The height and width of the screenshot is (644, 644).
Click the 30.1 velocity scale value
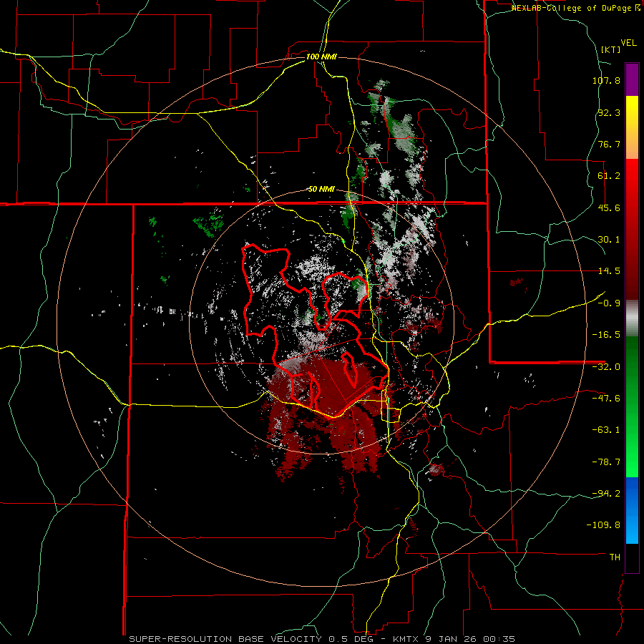[x=609, y=240]
